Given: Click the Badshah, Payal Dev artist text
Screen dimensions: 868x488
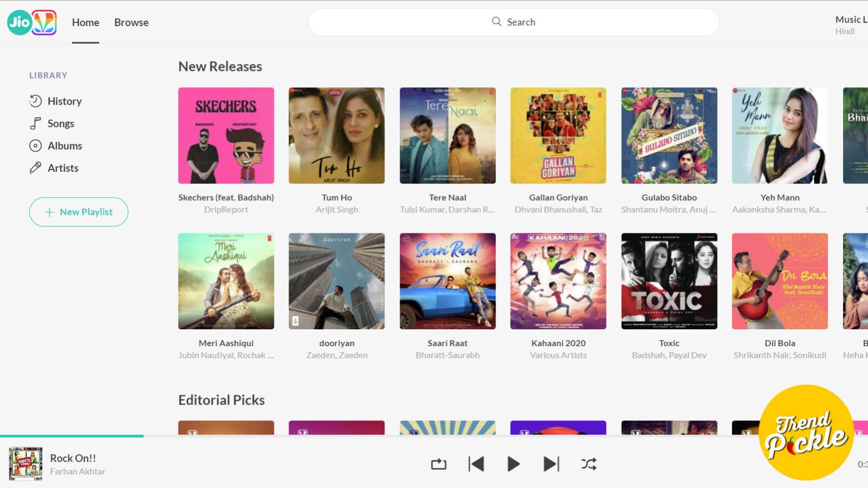Looking at the screenshot, I should pos(669,355).
